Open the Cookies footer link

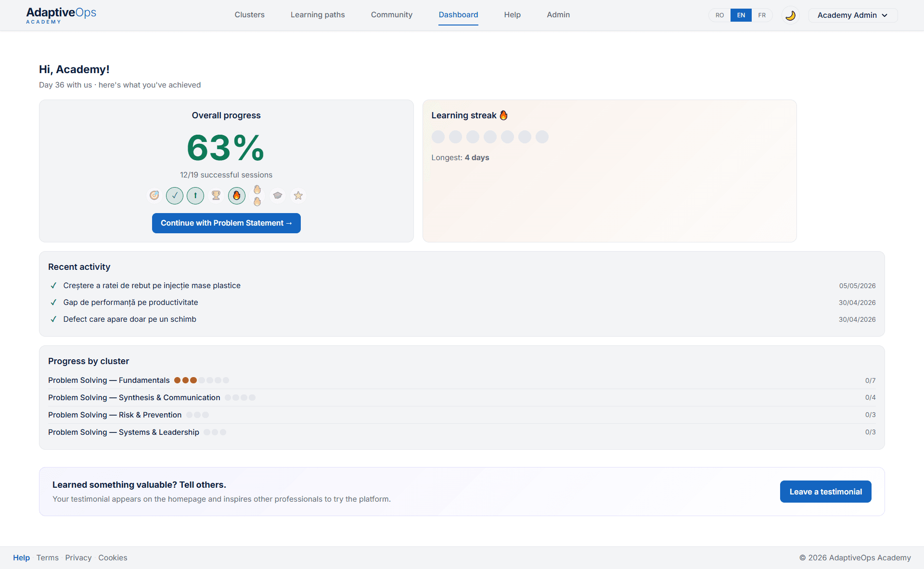tap(113, 558)
